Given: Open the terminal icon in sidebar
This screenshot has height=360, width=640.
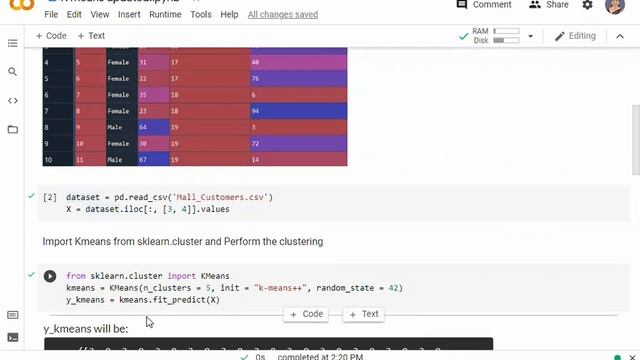Looking at the screenshot, I should [x=13, y=338].
